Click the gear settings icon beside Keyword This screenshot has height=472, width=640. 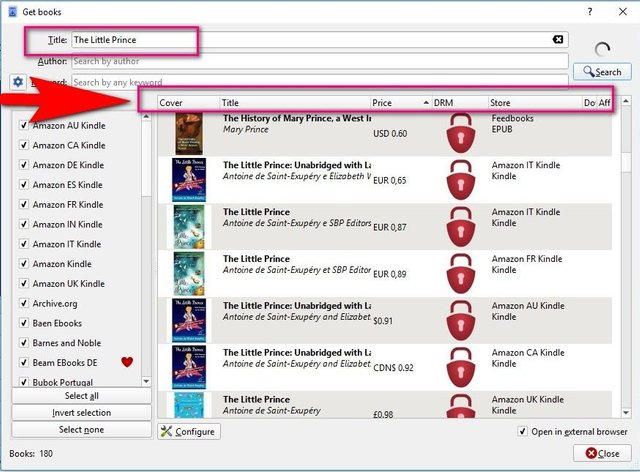18,82
